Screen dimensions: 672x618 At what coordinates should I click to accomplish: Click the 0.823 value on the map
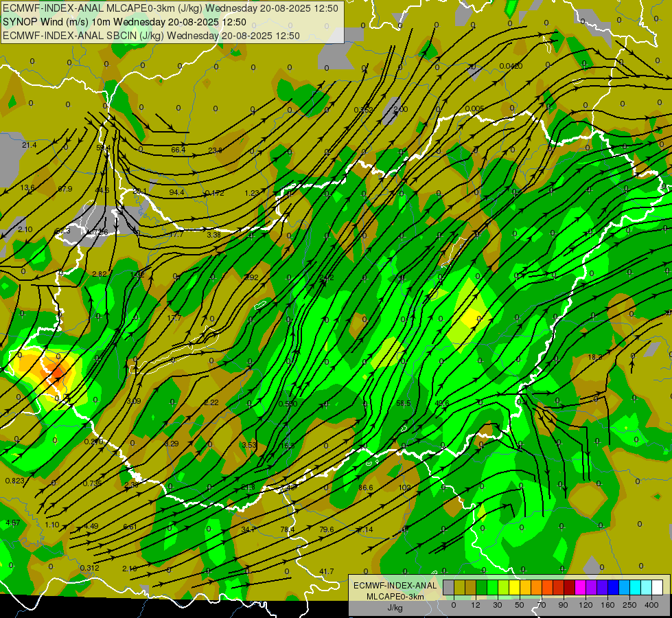pos(15,481)
